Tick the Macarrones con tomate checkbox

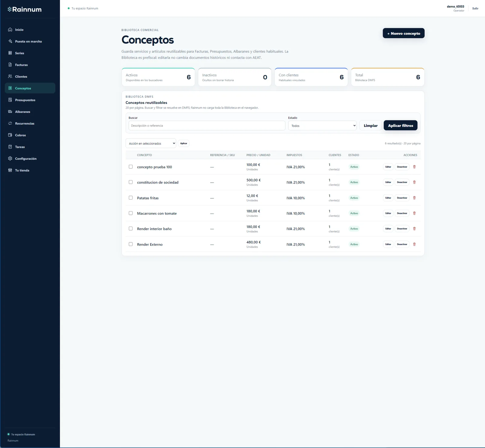[131, 213]
